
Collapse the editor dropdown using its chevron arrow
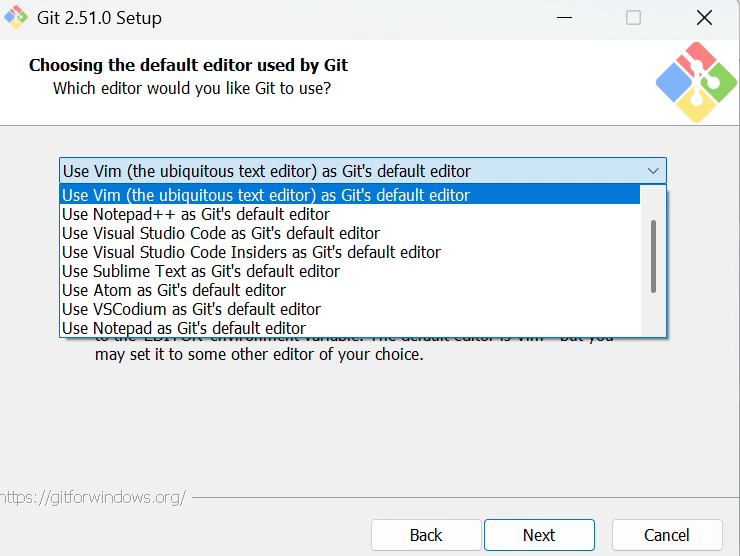[x=653, y=171]
